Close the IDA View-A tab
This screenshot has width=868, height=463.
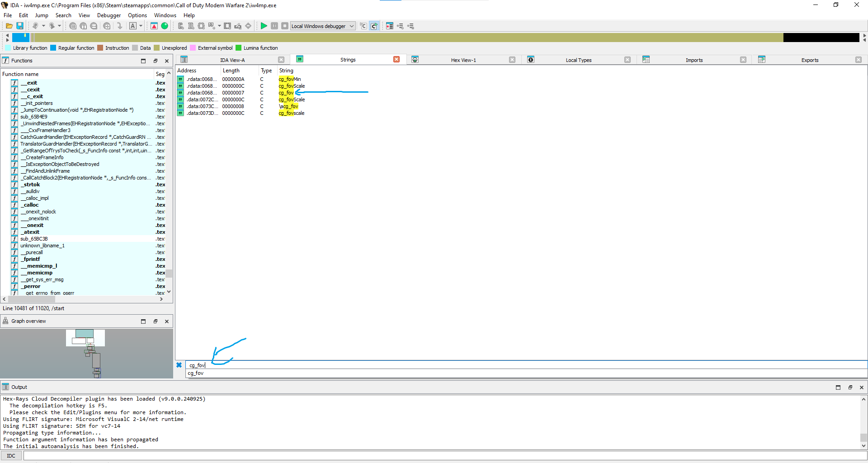[x=281, y=60]
